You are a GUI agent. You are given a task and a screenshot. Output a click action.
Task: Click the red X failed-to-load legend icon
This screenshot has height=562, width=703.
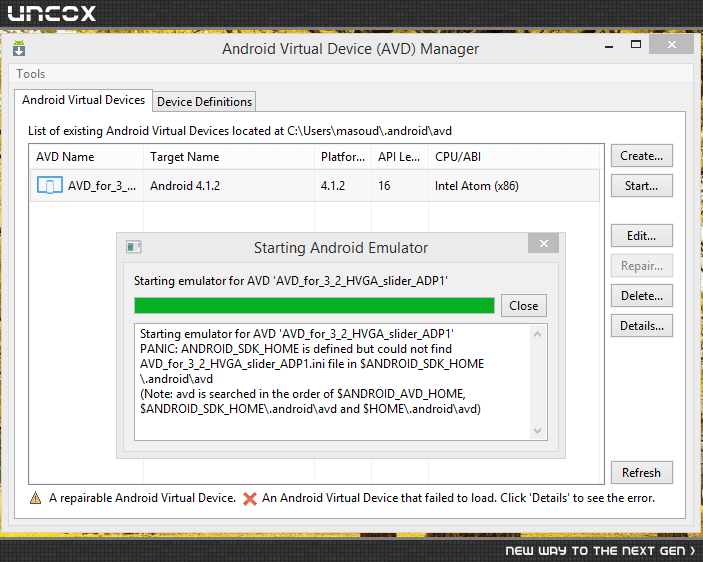[250, 498]
